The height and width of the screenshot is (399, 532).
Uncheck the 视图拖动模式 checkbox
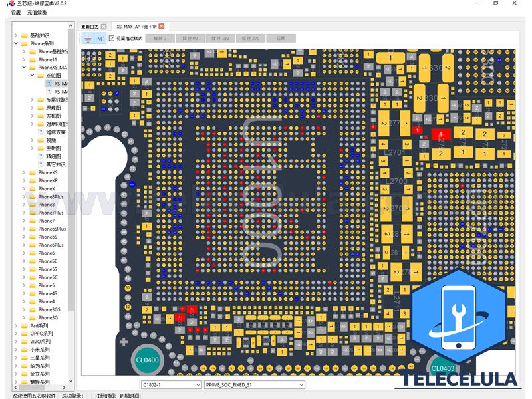112,38
